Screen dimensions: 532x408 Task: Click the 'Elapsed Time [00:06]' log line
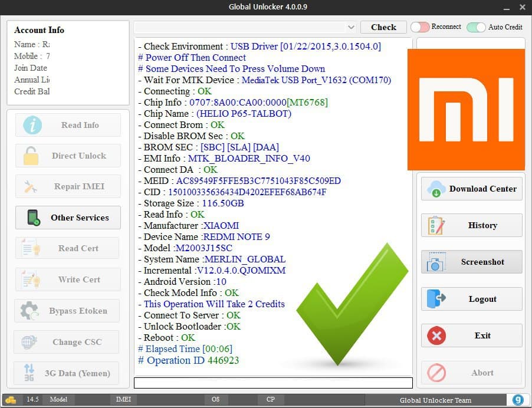[x=185, y=349]
